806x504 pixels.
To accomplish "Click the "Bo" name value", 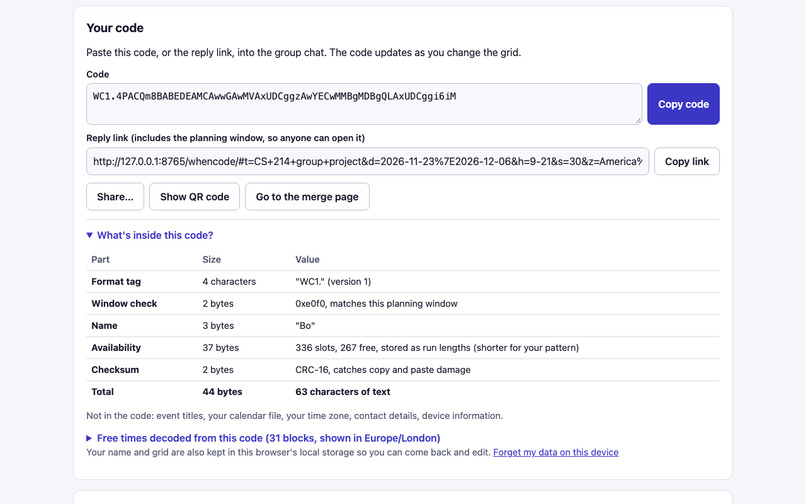I will (305, 326).
